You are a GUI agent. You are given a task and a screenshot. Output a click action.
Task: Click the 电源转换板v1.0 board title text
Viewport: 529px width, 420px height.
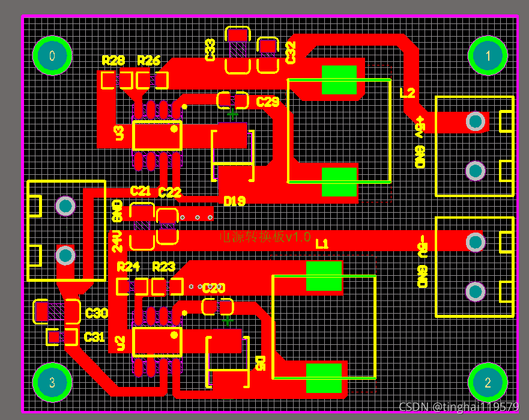(265, 237)
